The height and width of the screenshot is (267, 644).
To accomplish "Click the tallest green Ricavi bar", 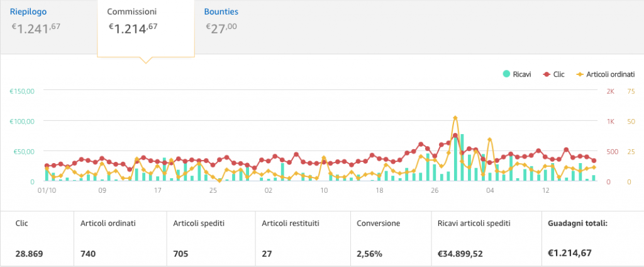I will tap(462, 157).
